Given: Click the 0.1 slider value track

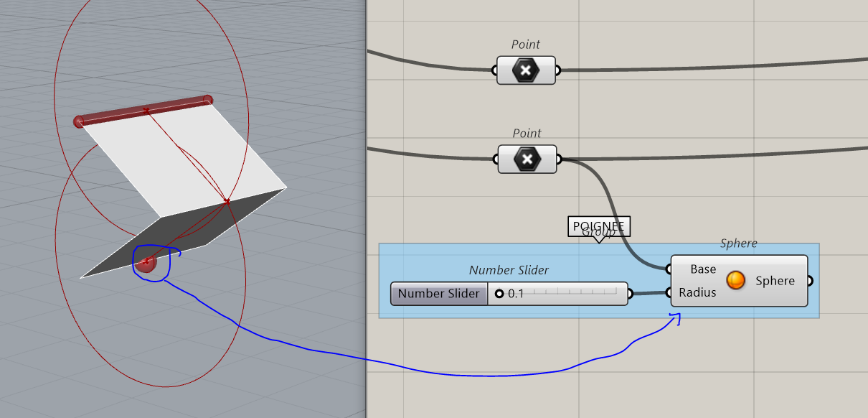Looking at the screenshot, I should 557,294.
